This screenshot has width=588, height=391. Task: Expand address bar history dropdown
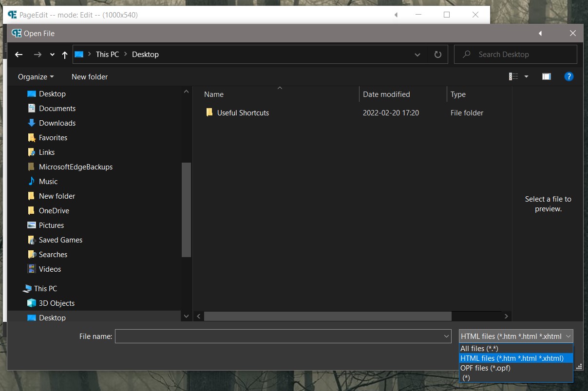[x=417, y=55]
